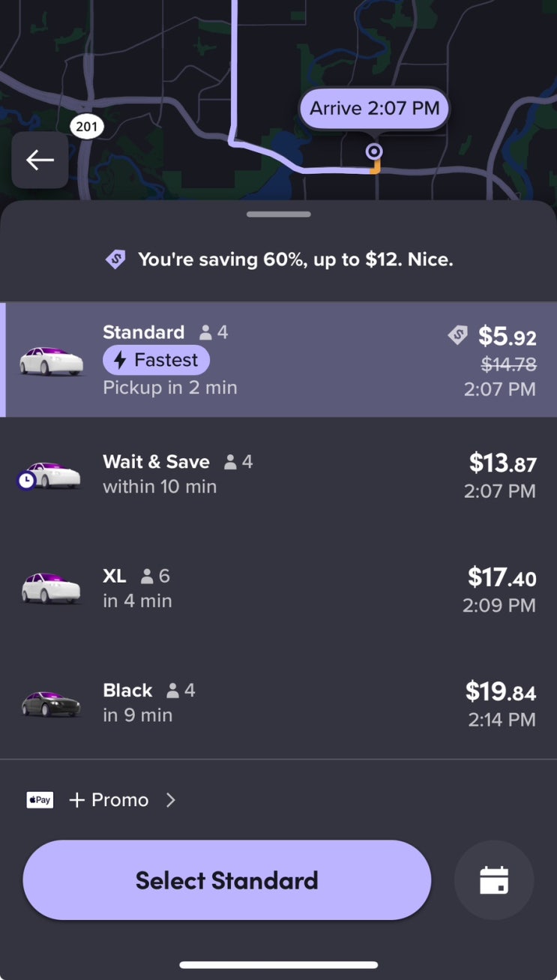The image size is (557, 980).
Task: Tap the destination pin on map
Action: [x=373, y=152]
